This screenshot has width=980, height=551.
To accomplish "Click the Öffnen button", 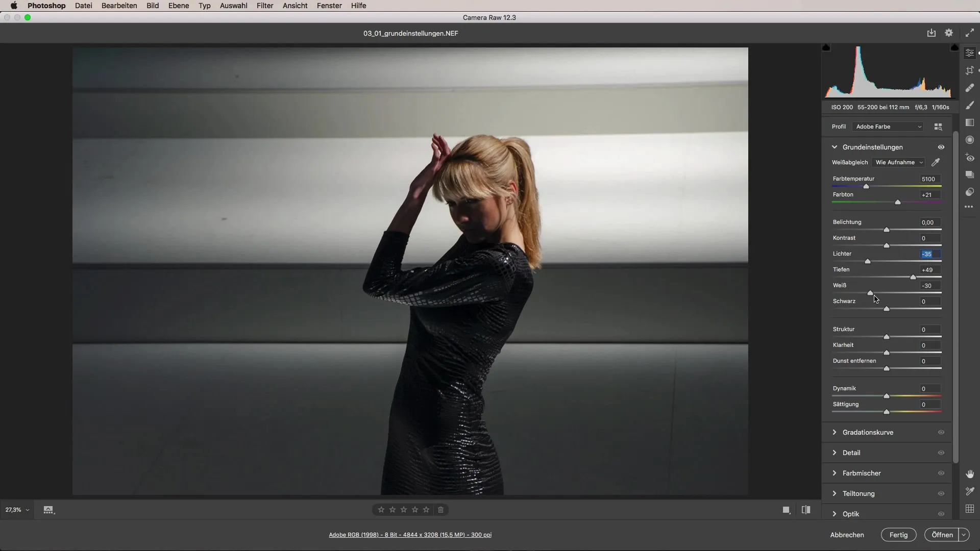I will click(942, 535).
